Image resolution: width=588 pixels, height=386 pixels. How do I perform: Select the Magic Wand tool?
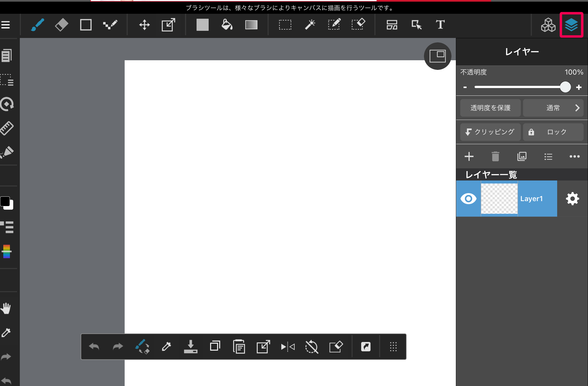[x=310, y=25]
